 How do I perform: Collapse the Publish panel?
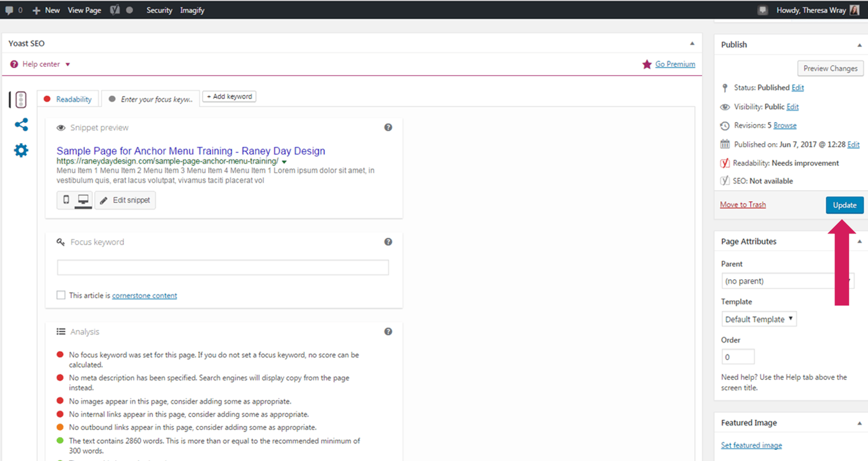(860, 45)
